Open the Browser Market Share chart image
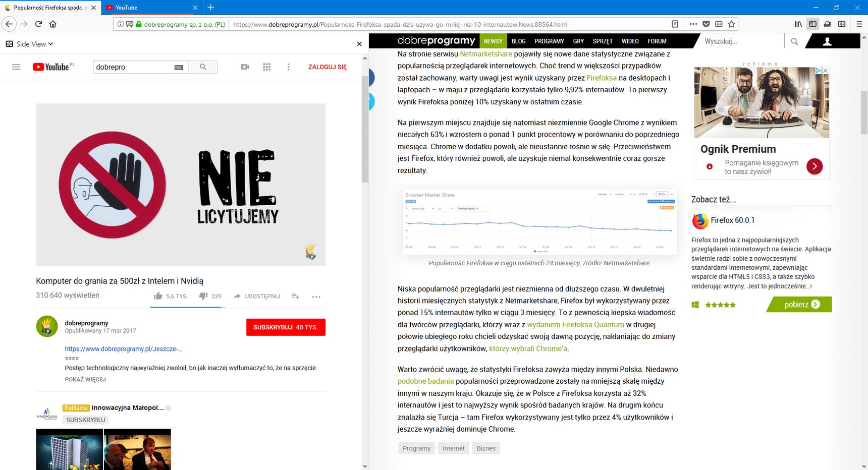This screenshot has width=868, height=470. (x=540, y=222)
